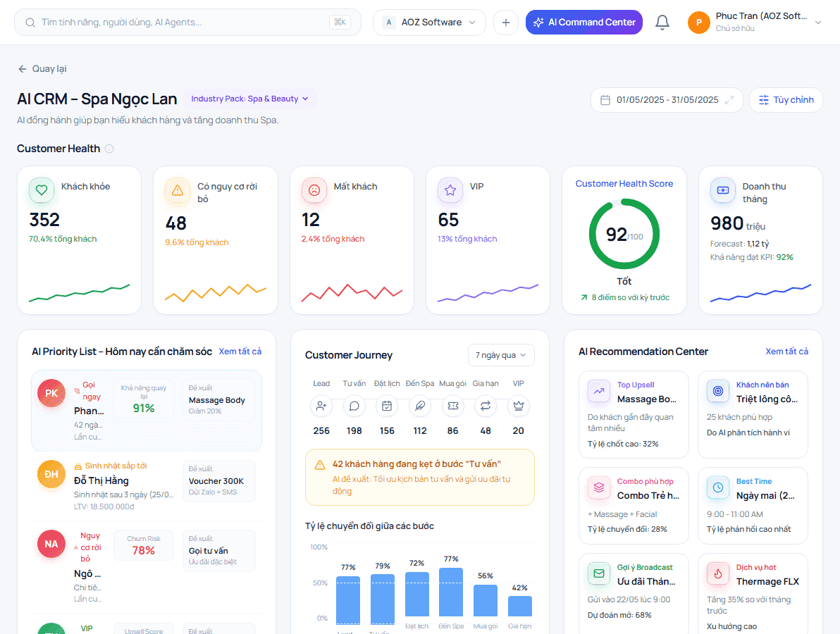840x634 pixels.
Task: Click the PK avatar in priority list
Action: point(51,393)
